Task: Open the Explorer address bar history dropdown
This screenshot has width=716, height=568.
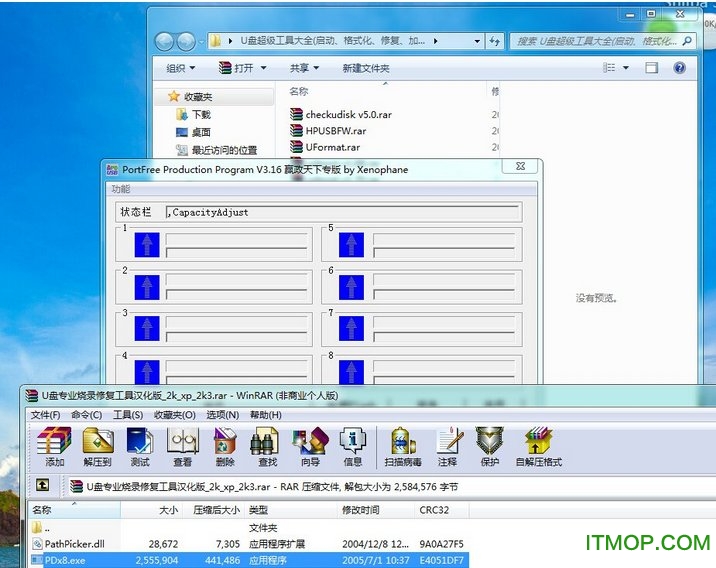Action: tap(477, 41)
